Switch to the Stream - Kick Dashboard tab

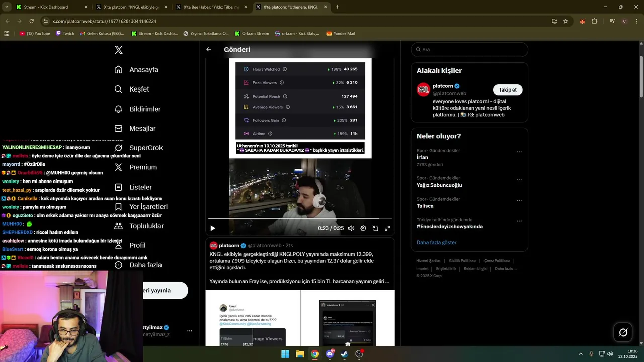click(52, 7)
